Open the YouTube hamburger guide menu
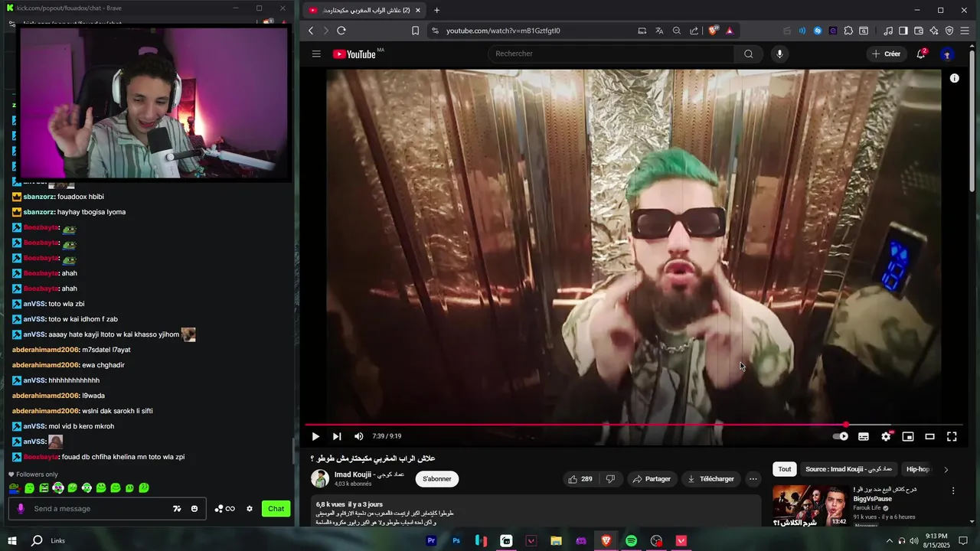 click(x=316, y=54)
